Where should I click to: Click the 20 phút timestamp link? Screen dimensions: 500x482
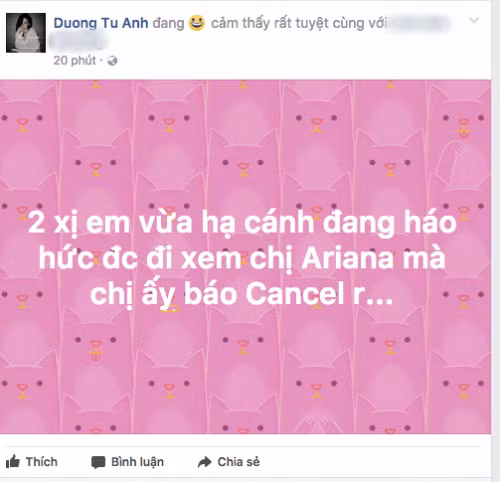[x=75, y=61]
